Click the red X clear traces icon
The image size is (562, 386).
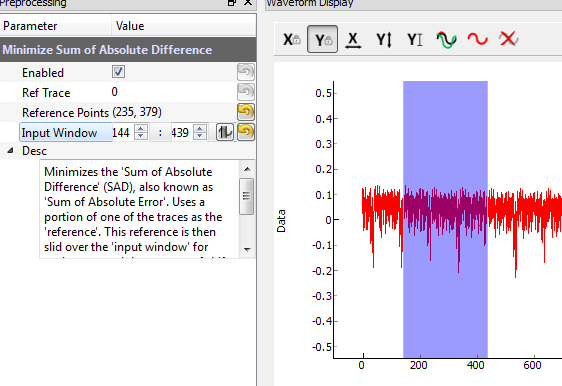[x=508, y=39]
